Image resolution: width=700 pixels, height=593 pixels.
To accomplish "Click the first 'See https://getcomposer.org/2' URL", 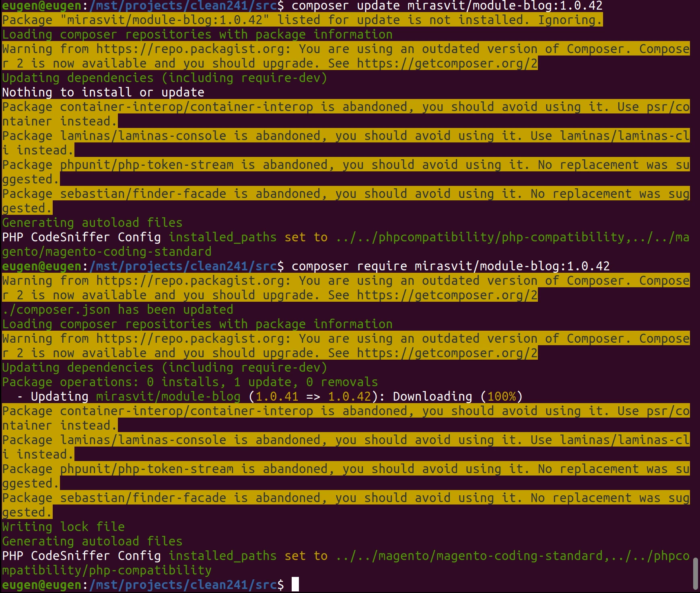I will (x=433, y=63).
